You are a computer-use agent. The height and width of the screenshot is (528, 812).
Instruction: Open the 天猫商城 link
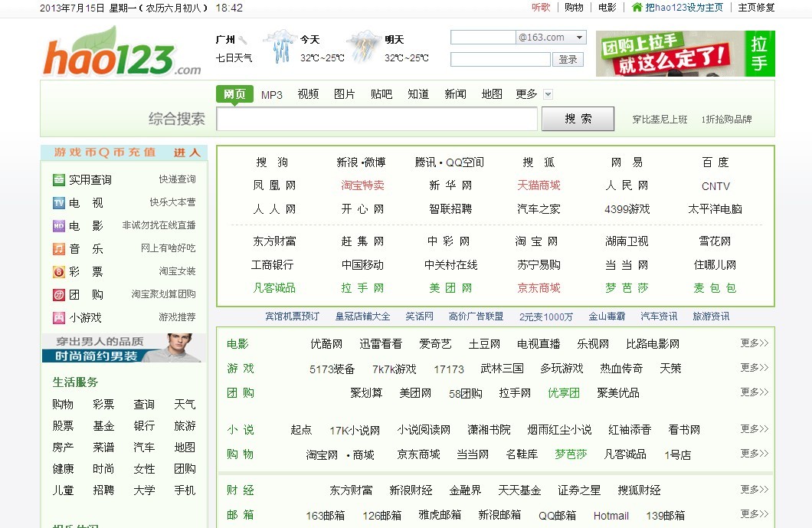click(x=539, y=185)
